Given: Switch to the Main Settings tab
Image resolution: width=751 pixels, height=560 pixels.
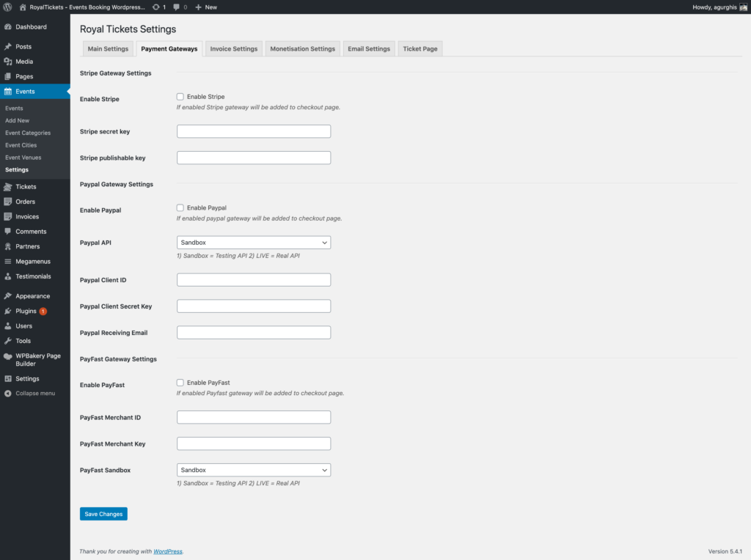Looking at the screenshot, I should click(109, 49).
